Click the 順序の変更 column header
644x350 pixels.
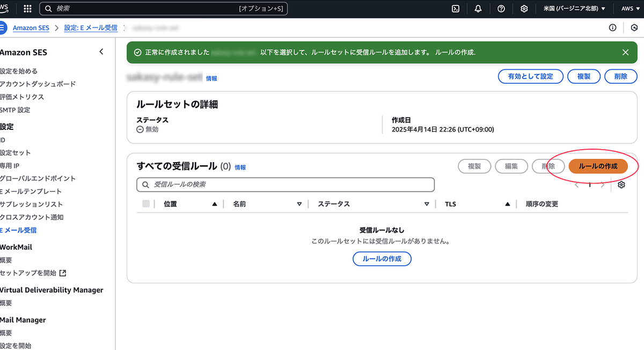(x=542, y=204)
